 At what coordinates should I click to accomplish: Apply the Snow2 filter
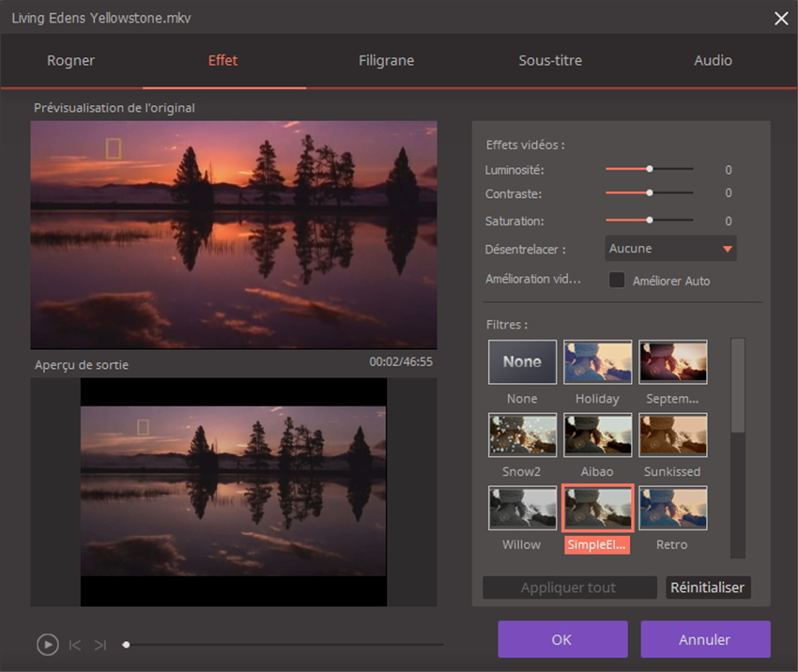[x=522, y=435]
